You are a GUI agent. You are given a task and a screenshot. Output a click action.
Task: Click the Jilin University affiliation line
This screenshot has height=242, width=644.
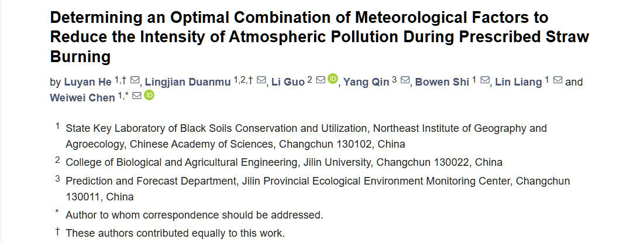284,162
